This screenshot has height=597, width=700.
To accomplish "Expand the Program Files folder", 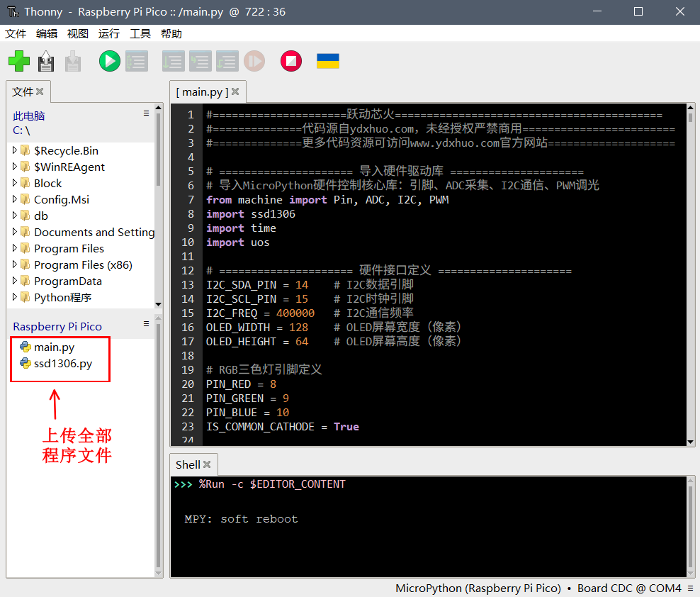I will pos(15,248).
